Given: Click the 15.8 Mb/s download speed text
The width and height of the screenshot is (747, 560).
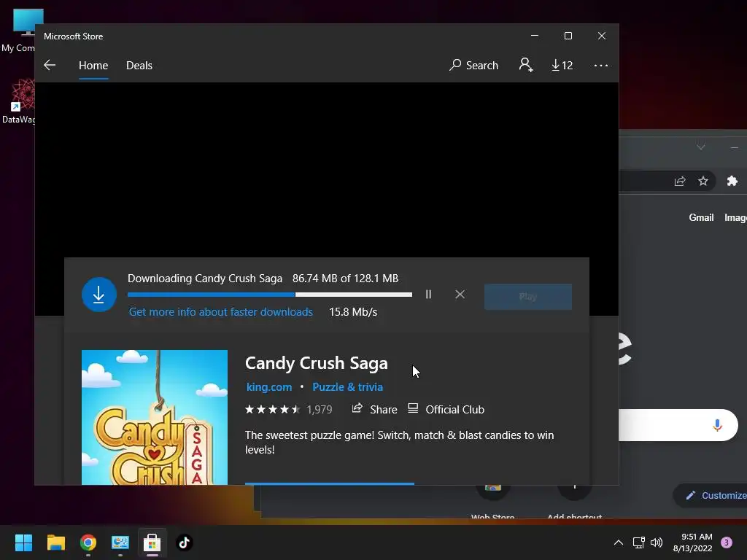Looking at the screenshot, I should [x=353, y=312].
